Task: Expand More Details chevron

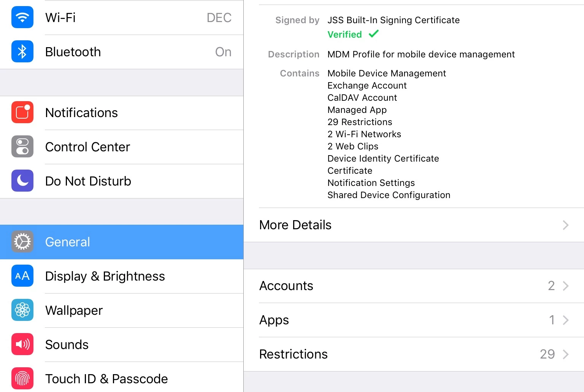Action: pyautogui.click(x=566, y=225)
